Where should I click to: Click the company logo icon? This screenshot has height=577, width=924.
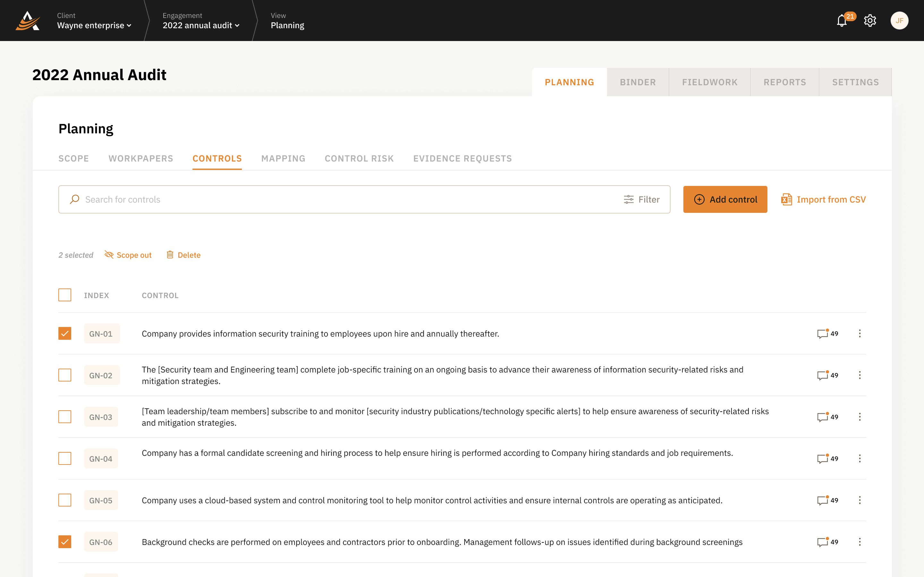tap(28, 21)
